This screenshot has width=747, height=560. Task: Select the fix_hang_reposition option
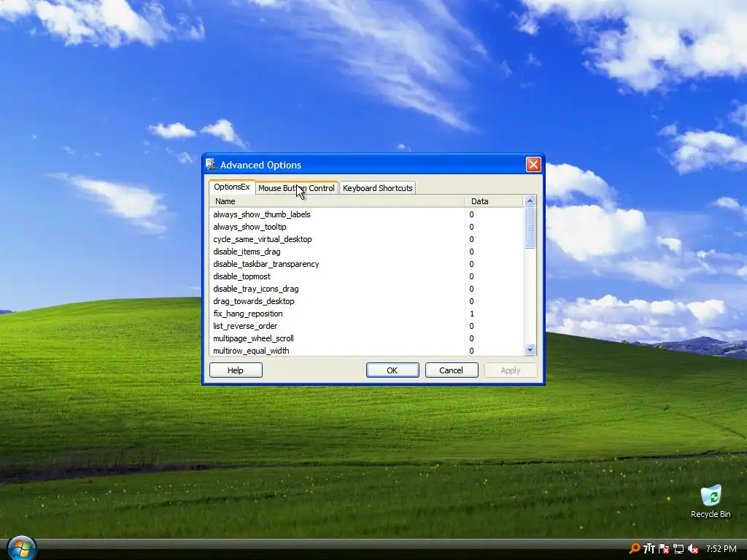[x=366, y=314]
